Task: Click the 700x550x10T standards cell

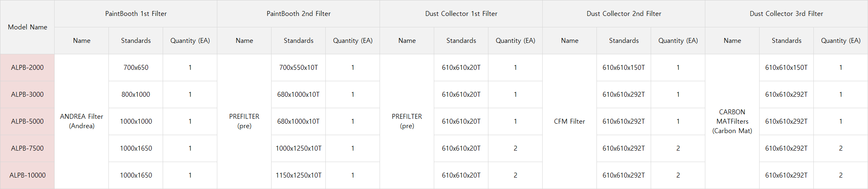Action: (x=298, y=67)
